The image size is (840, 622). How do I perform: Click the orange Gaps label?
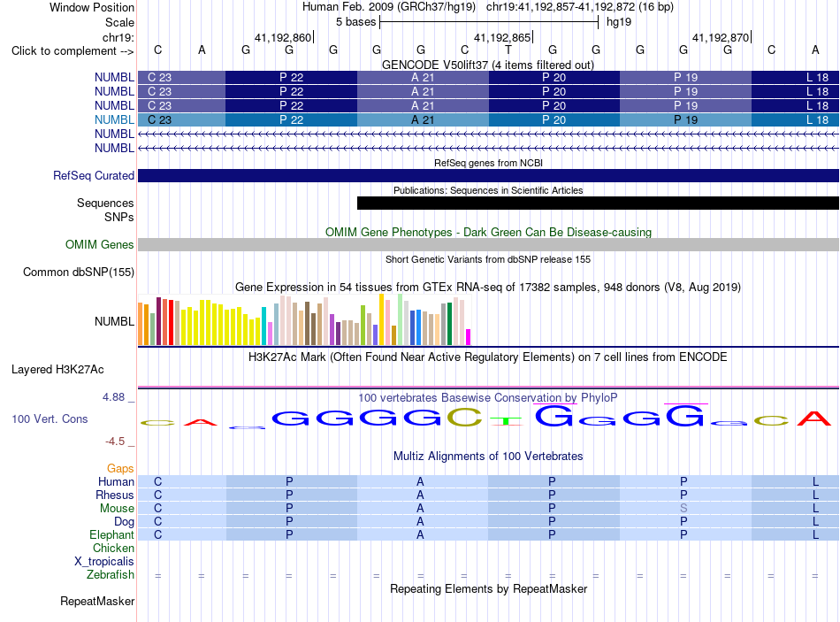[x=120, y=469]
